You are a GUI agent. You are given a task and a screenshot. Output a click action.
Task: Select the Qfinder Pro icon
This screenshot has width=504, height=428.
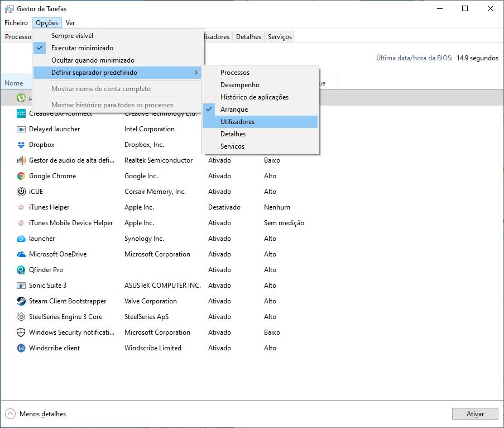click(21, 270)
